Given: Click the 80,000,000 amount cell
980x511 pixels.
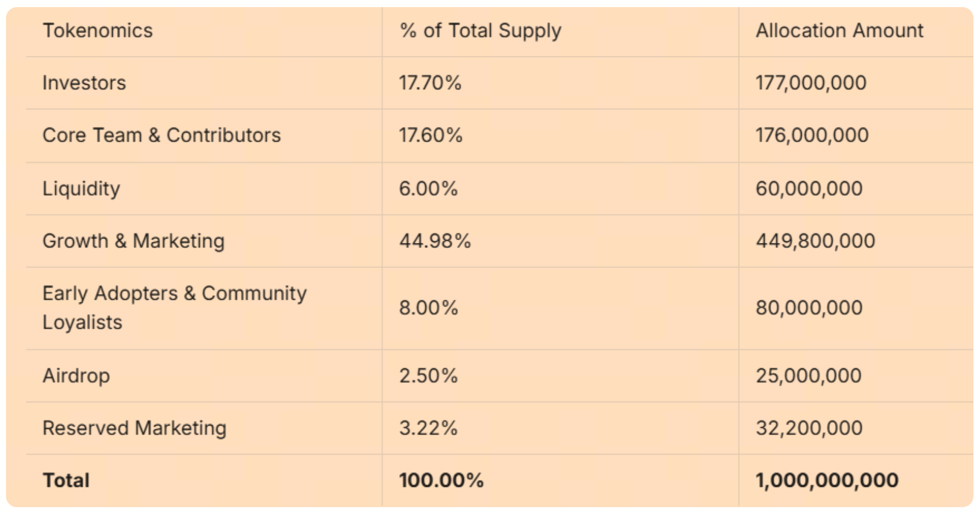Looking at the screenshot, I should [809, 307].
